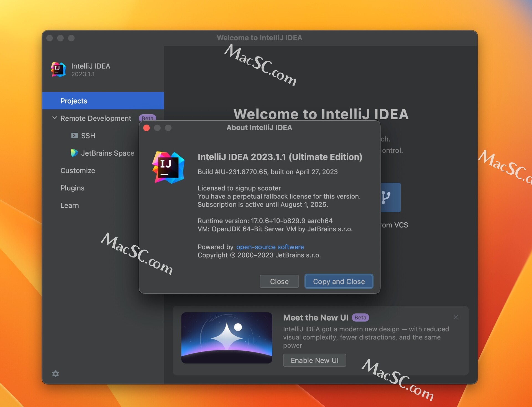Dismiss the Meet the New UI banner
The height and width of the screenshot is (407, 532).
pyautogui.click(x=456, y=317)
